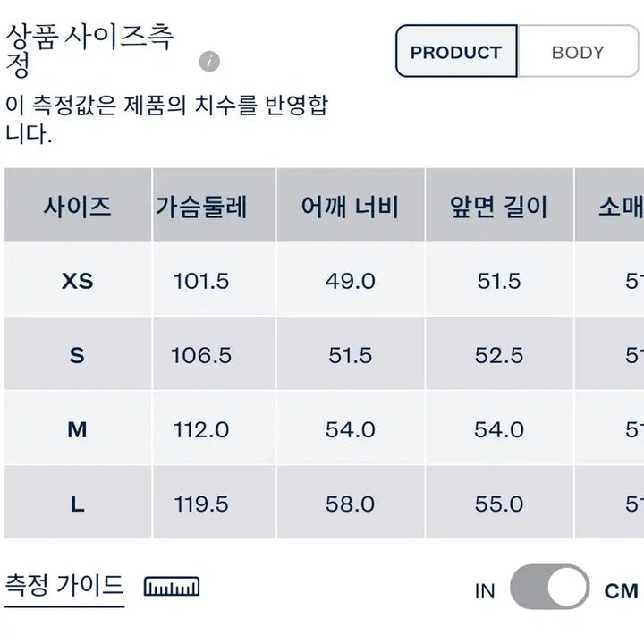644x644 pixels.
Task: Click the CM unit label
Action: pyautogui.click(x=621, y=590)
